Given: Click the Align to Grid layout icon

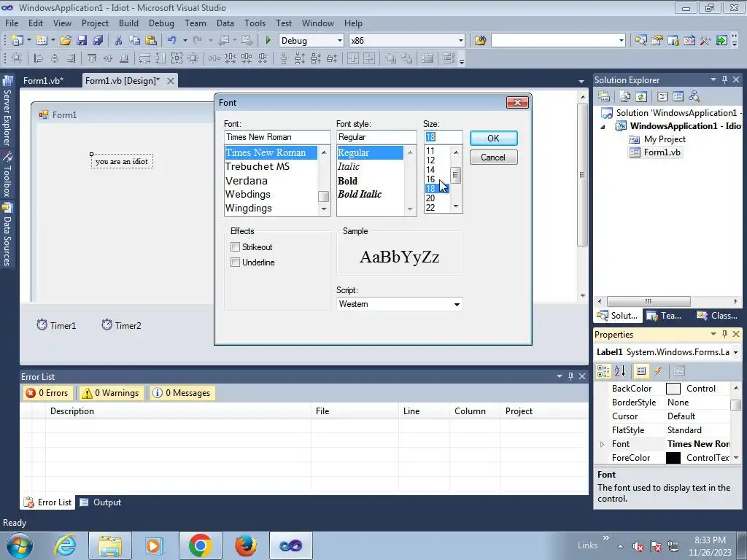Looking at the screenshot, I should [x=17, y=58].
